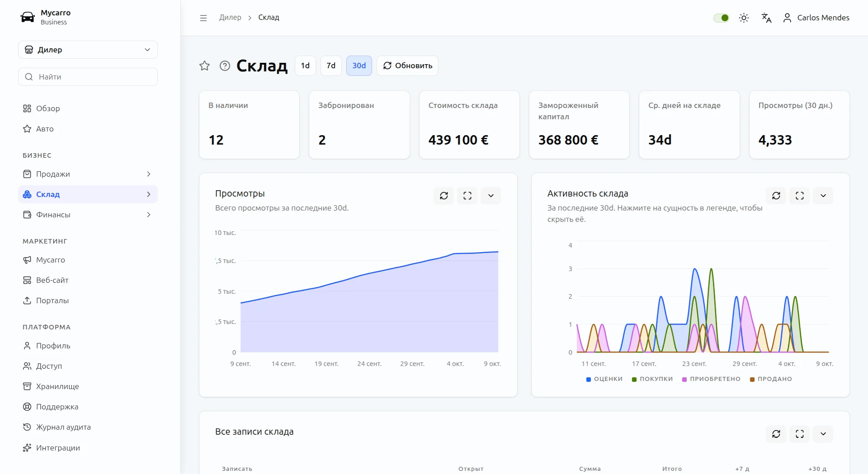
Task: Click the Найти search field
Action: pyautogui.click(x=88, y=77)
